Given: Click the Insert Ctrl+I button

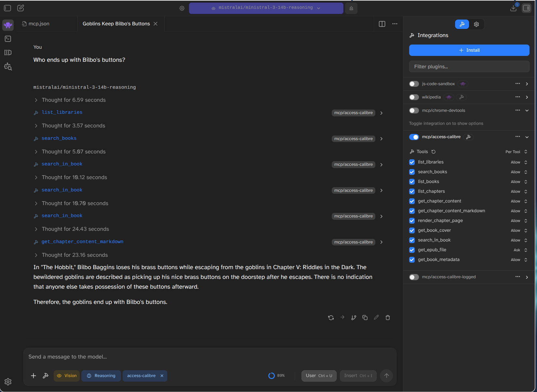Looking at the screenshot, I should [358, 376].
